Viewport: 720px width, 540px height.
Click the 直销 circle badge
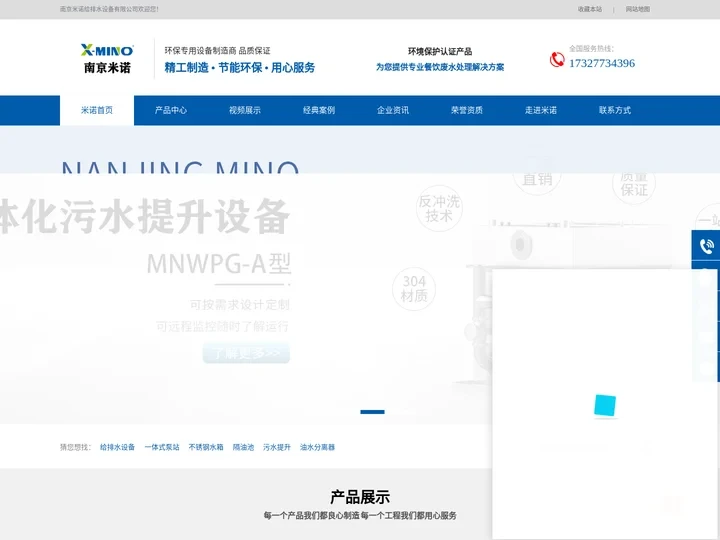pos(537,178)
